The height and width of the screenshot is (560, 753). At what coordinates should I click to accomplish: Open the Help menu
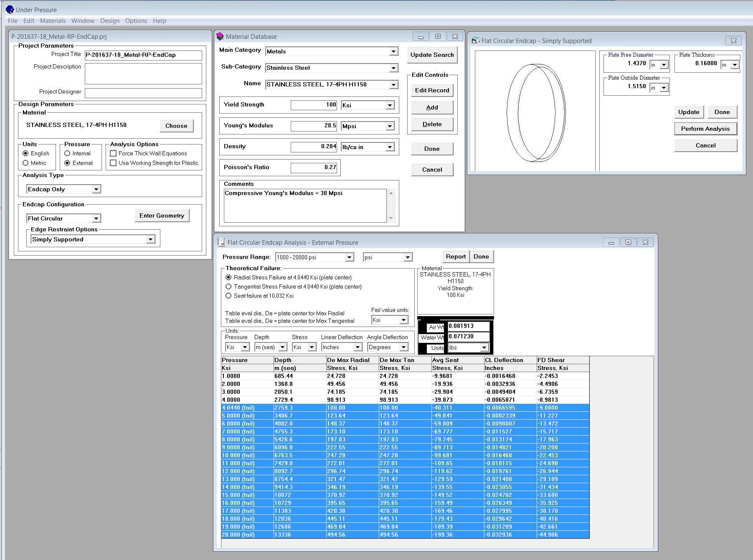pyautogui.click(x=160, y=21)
